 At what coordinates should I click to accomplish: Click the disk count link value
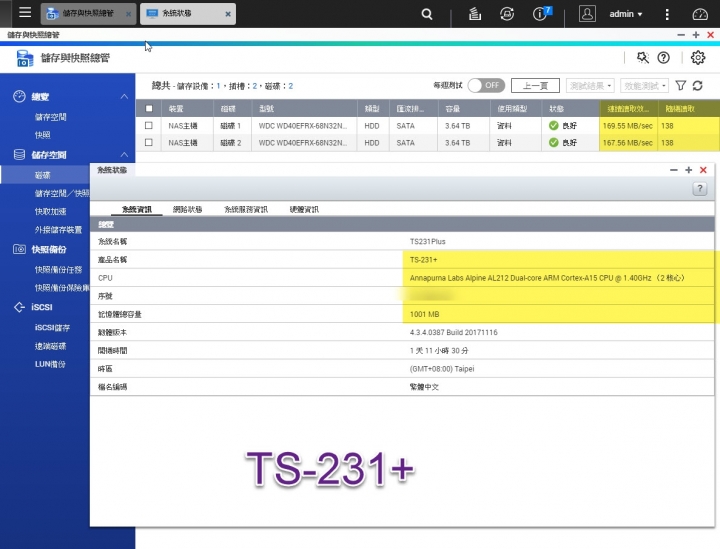291,86
